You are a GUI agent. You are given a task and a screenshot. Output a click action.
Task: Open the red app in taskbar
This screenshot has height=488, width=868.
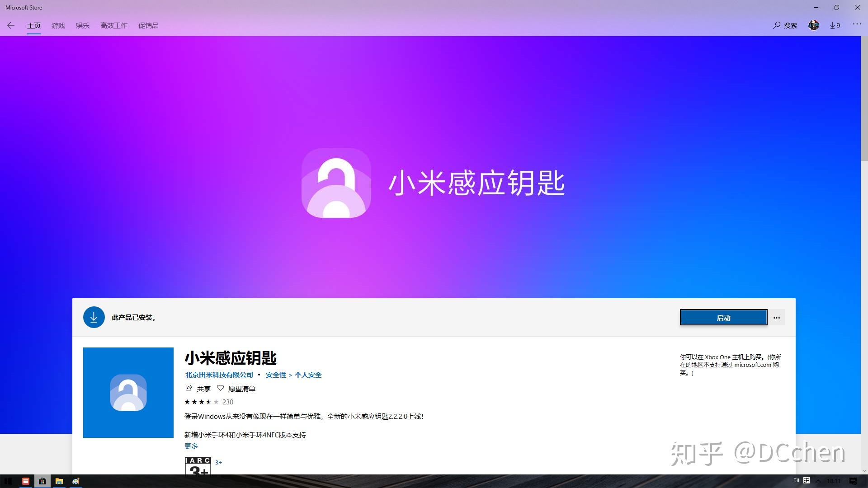26,481
